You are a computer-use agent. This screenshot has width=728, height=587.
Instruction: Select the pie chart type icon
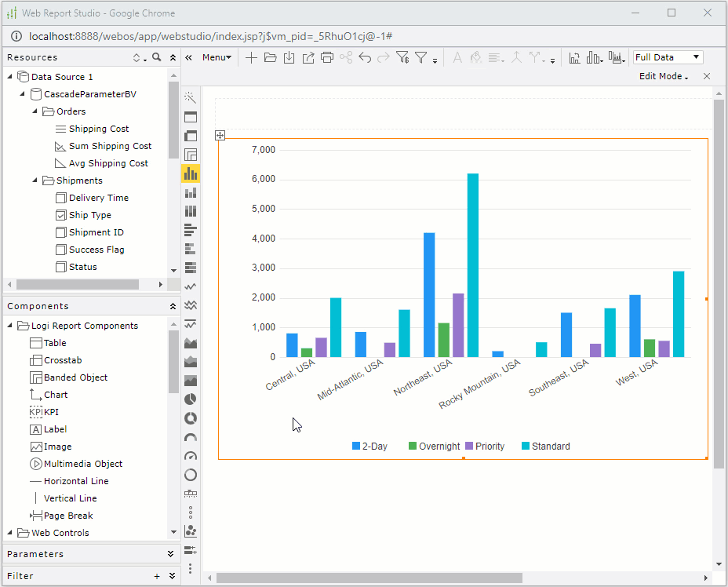[191, 399]
